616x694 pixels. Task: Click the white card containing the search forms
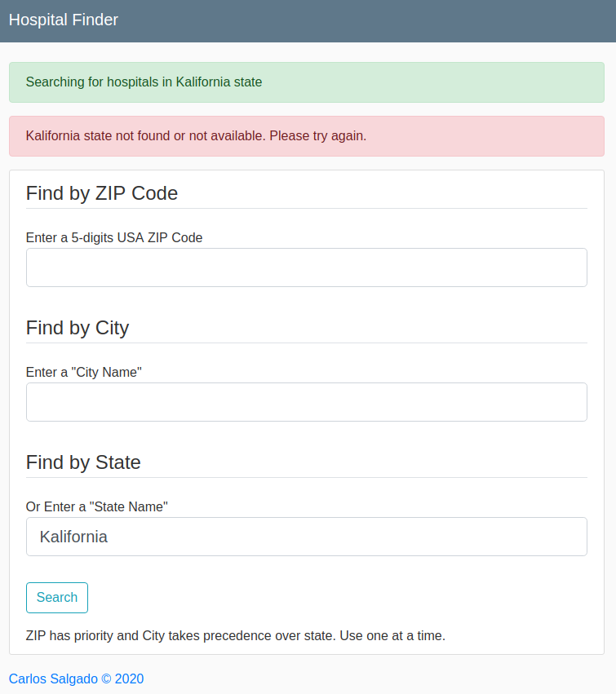click(x=306, y=408)
